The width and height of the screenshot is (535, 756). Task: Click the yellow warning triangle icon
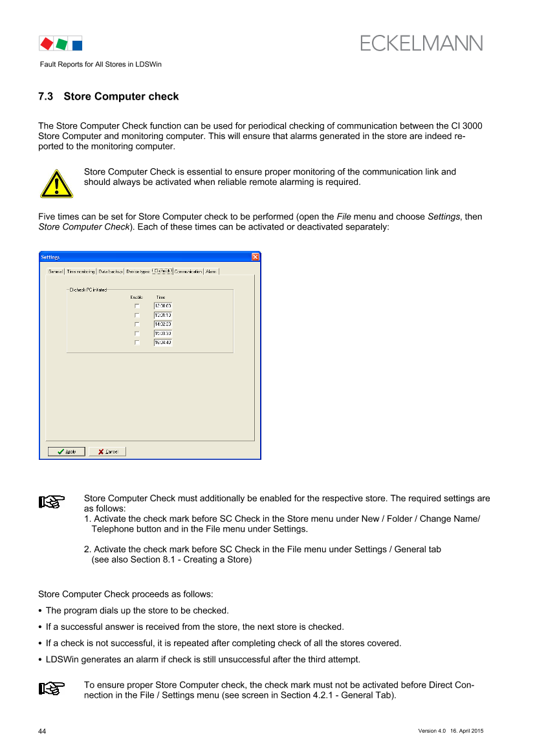point(56,184)
